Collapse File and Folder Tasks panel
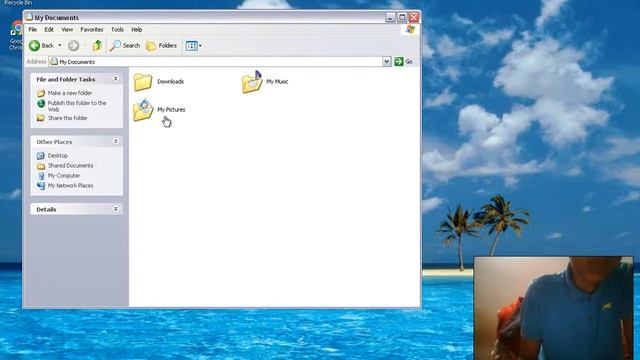 coord(116,79)
